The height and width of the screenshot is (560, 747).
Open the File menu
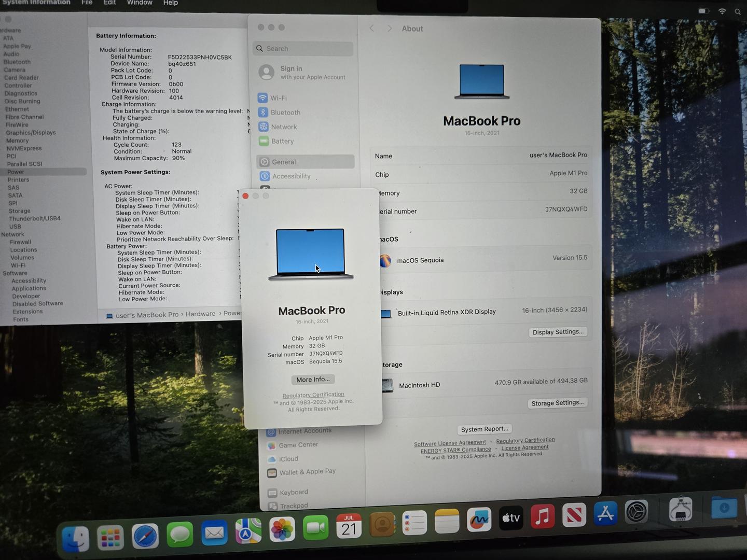click(87, 3)
